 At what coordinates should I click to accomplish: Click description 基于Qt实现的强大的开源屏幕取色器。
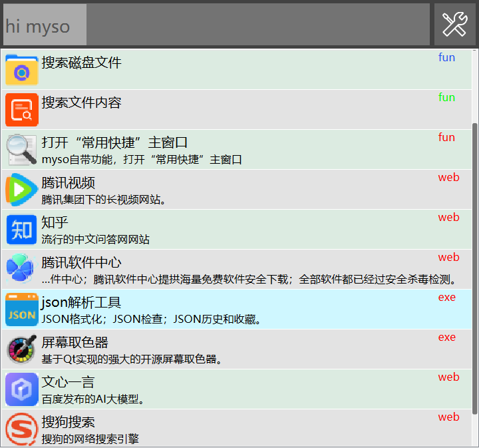click(132, 359)
